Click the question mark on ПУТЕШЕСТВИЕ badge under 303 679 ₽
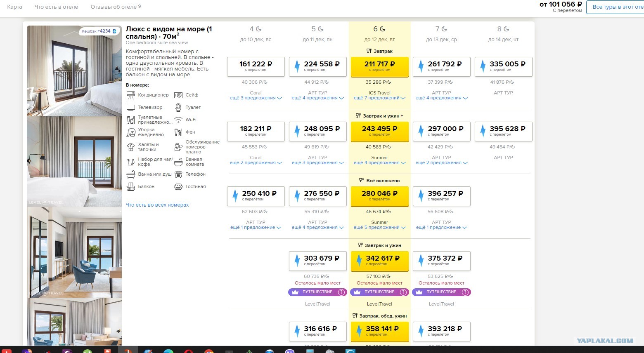Screen dimensions: 644x353 341,292
